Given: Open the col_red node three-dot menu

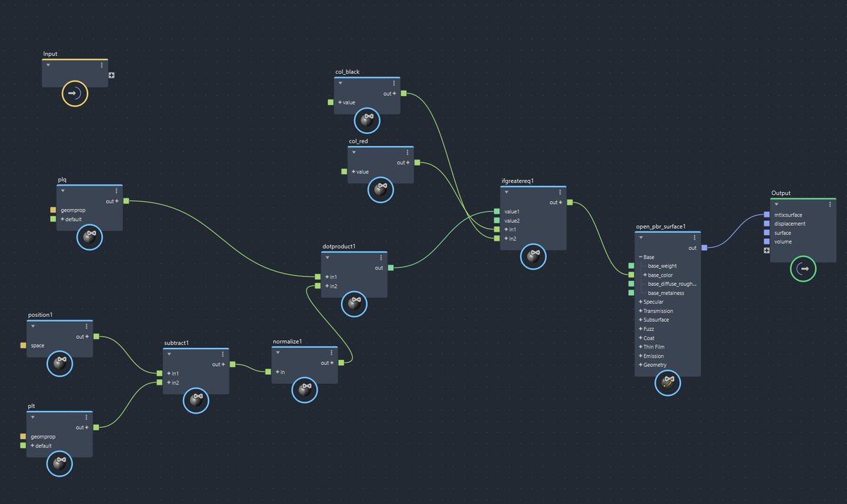Looking at the screenshot, I should [x=407, y=152].
